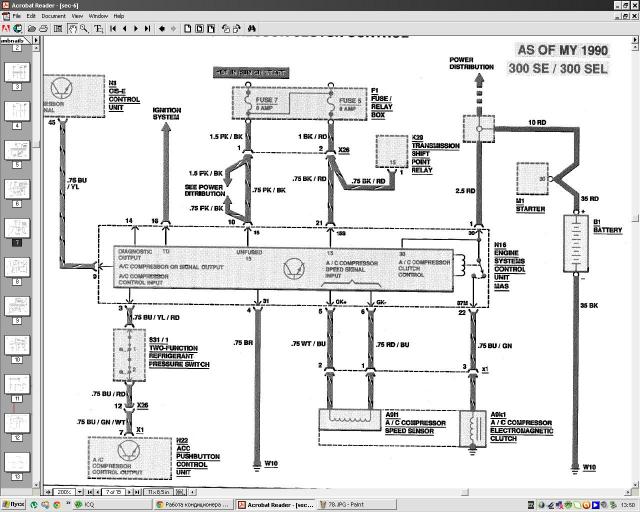Image resolution: width=640 pixels, height=512 pixels.
Task: Select page 6 thumbnail
Action: [x=17, y=189]
